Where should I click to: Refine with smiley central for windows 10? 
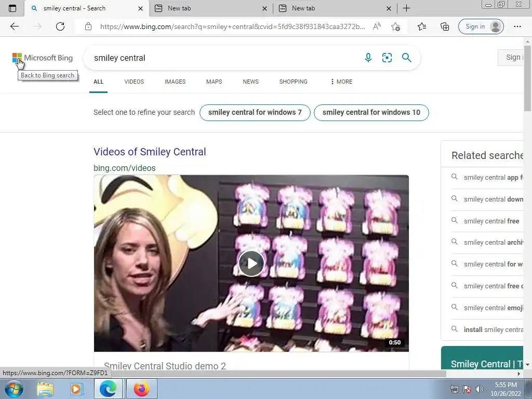(x=371, y=112)
